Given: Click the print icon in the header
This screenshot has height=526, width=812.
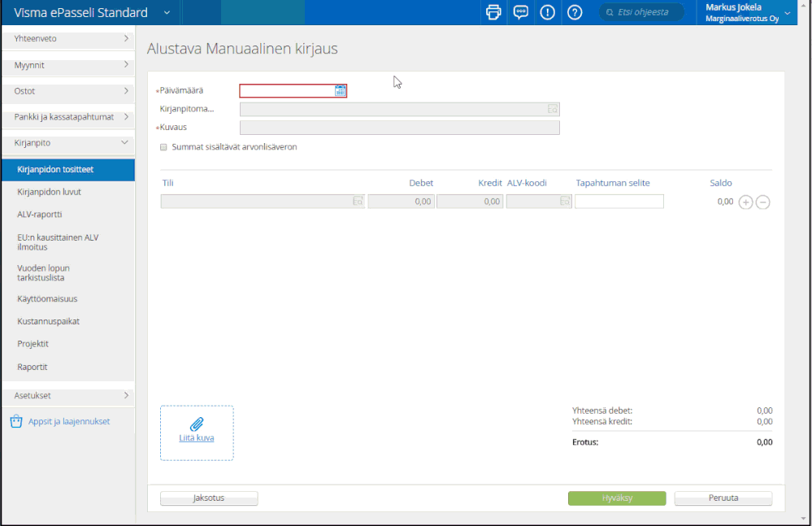Looking at the screenshot, I should (493, 12).
